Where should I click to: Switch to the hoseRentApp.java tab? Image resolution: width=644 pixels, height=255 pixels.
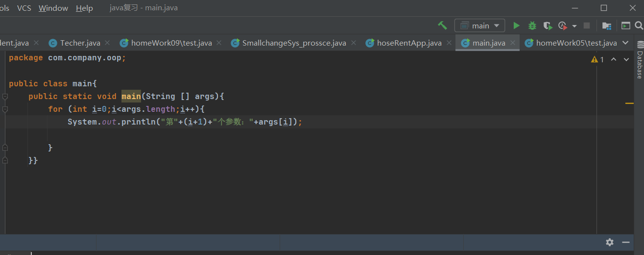click(x=409, y=43)
